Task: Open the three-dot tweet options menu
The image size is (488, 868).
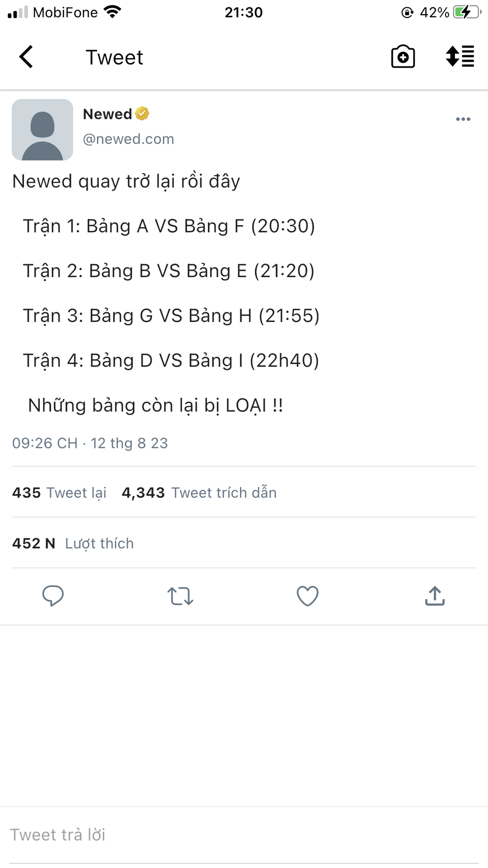Action: point(463,119)
